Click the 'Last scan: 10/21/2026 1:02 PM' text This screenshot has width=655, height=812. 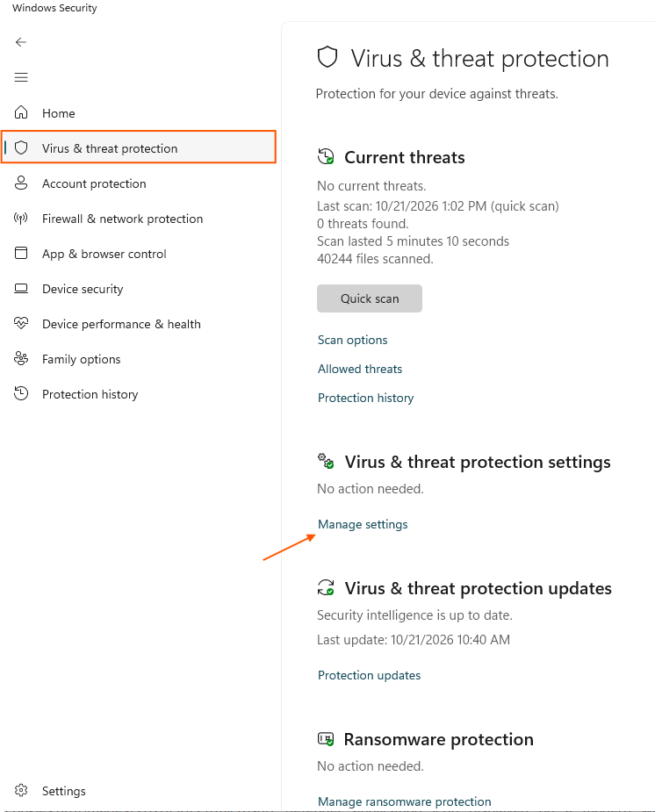402,206
